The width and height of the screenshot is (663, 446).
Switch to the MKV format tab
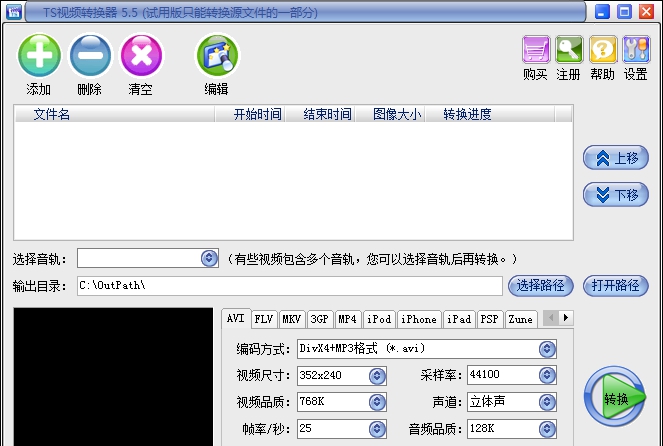pyautogui.click(x=292, y=319)
